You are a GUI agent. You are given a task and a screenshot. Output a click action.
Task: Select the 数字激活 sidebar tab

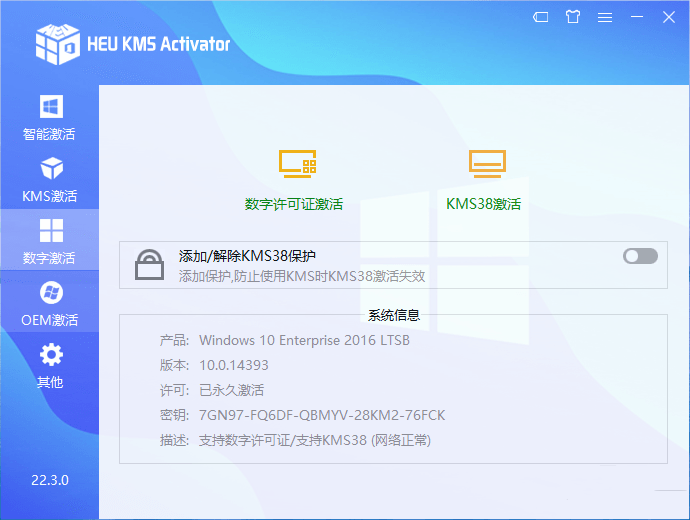coord(49,241)
